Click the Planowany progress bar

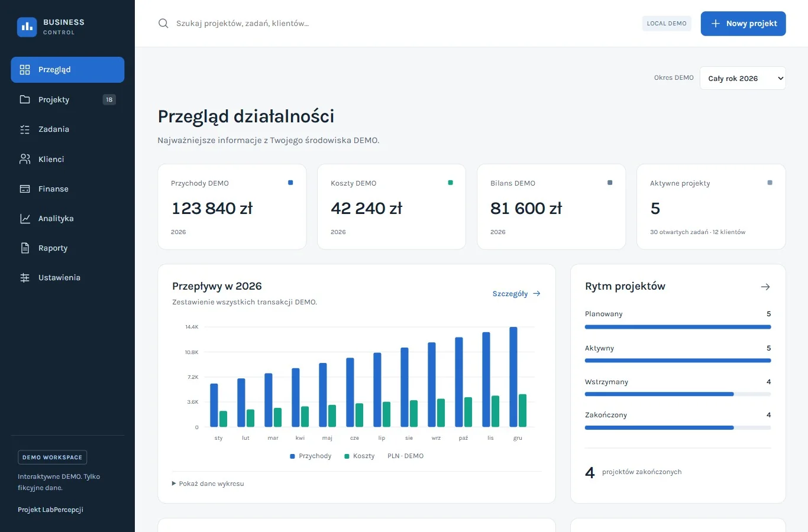(x=678, y=327)
